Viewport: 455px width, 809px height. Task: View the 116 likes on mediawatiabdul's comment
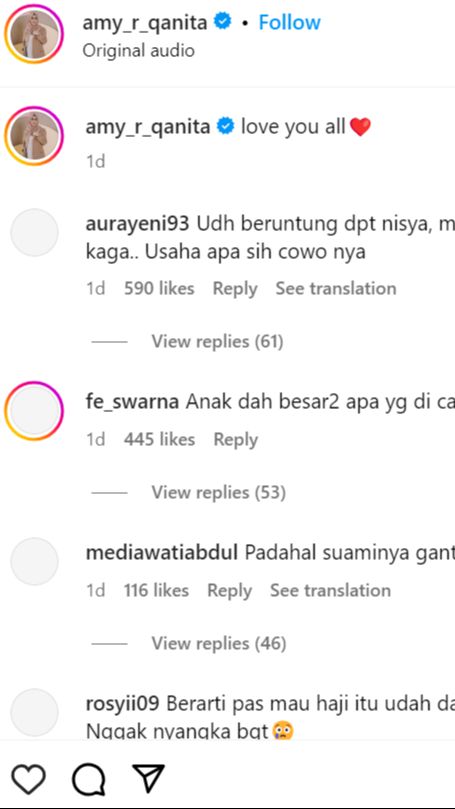click(x=156, y=590)
